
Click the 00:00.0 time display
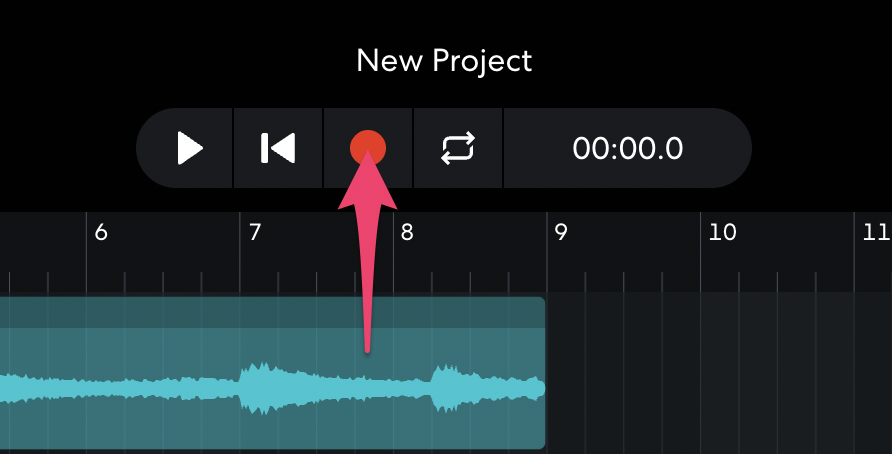click(627, 148)
